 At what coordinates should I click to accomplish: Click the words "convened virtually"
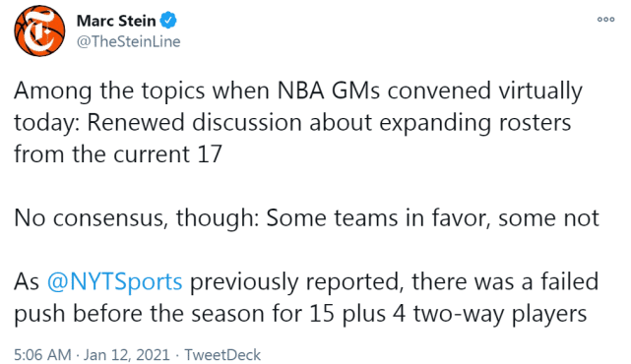point(485,91)
